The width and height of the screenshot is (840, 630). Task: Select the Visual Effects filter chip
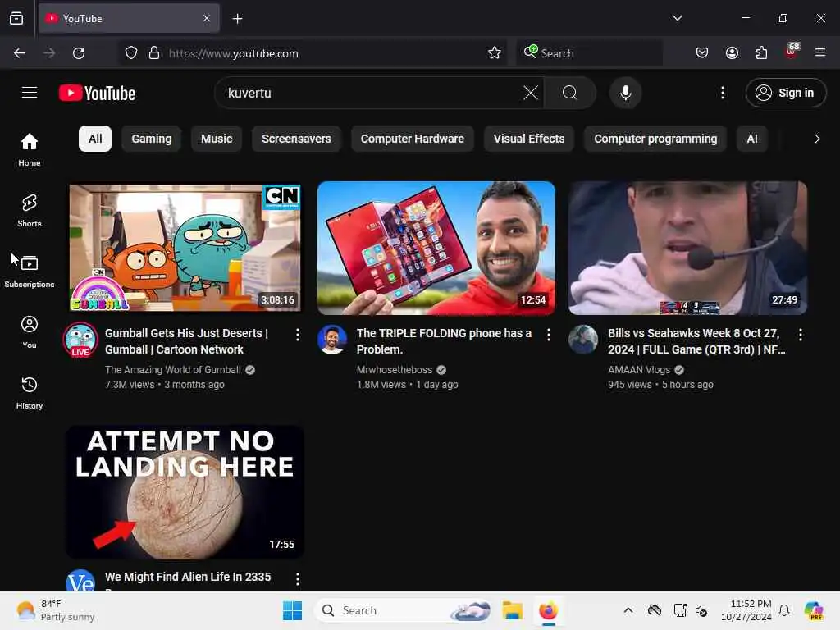(x=529, y=139)
